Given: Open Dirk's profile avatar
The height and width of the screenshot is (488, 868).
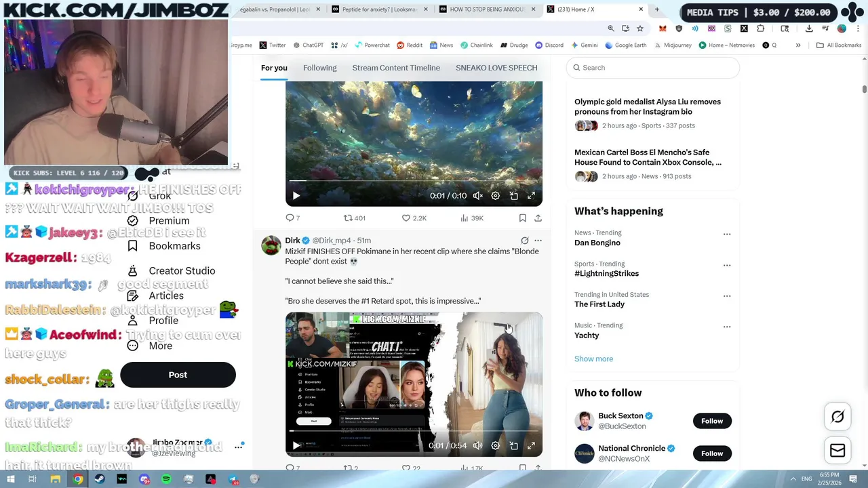Looking at the screenshot, I should pyautogui.click(x=271, y=245).
